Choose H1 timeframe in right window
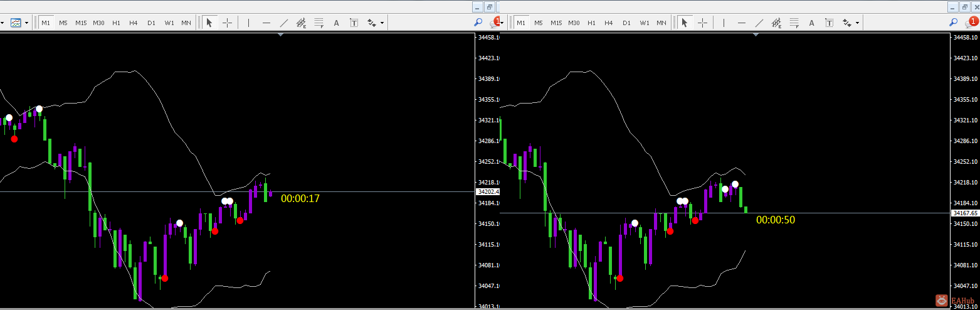Screen dimensions: 980x310 pyautogui.click(x=591, y=23)
